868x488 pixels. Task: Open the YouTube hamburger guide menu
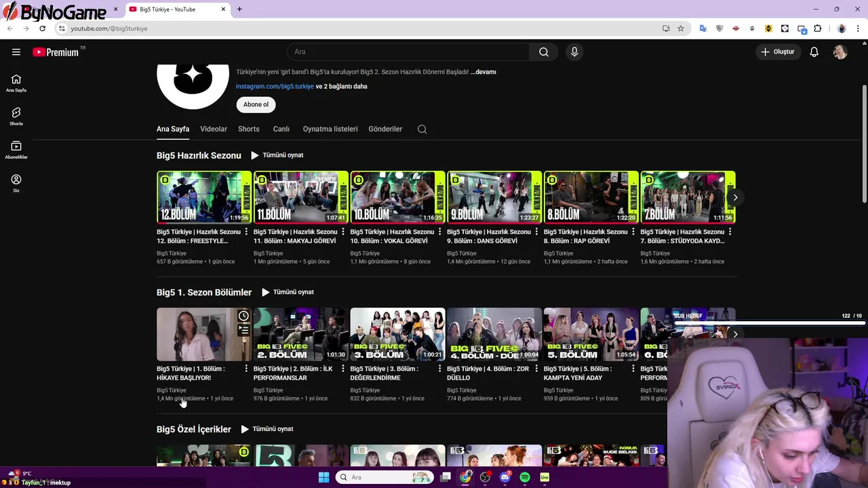pos(16,52)
